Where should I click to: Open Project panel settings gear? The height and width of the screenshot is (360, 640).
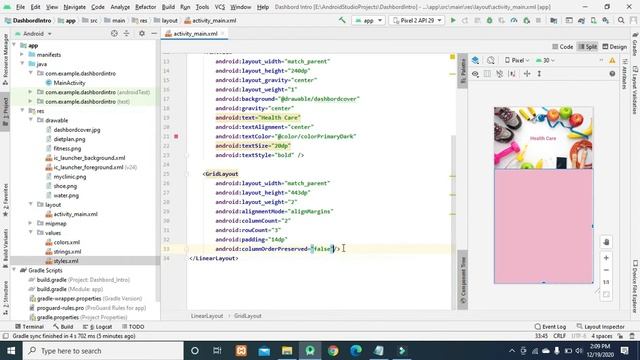[142, 33]
